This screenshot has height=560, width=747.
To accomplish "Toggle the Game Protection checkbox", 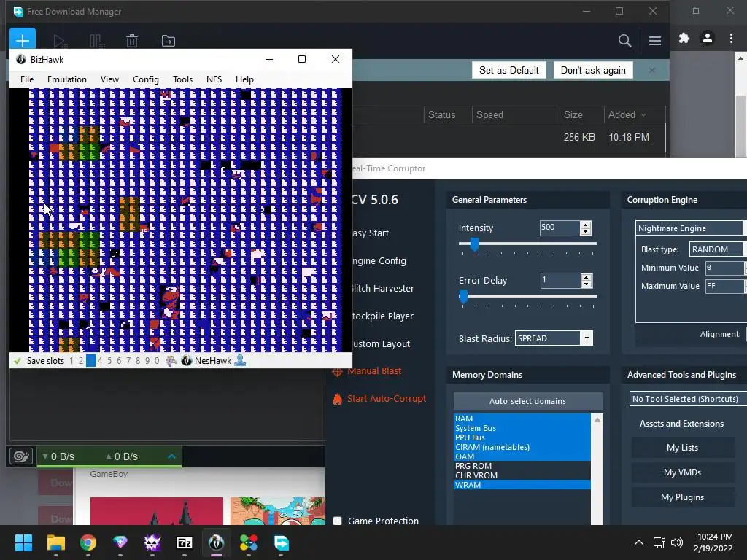I will (x=337, y=521).
